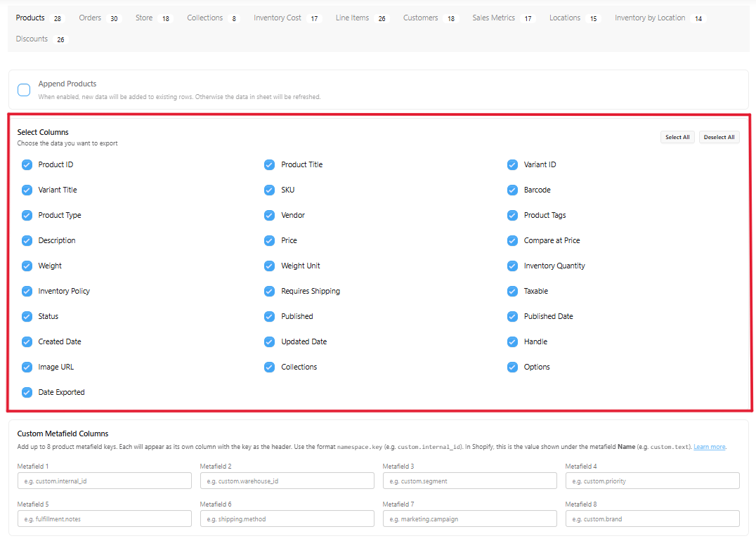This screenshot has width=756, height=541.
Task: Deselect the Barcode column
Action: 512,190
